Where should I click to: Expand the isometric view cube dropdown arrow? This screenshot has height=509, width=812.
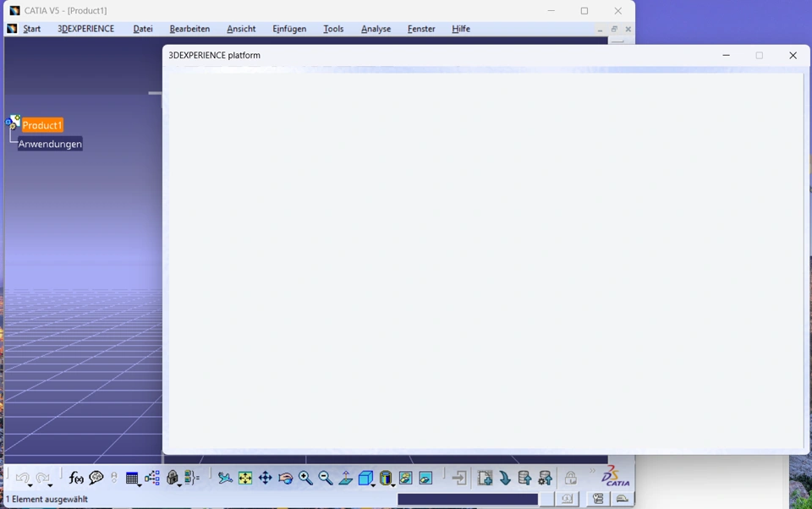point(373,485)
